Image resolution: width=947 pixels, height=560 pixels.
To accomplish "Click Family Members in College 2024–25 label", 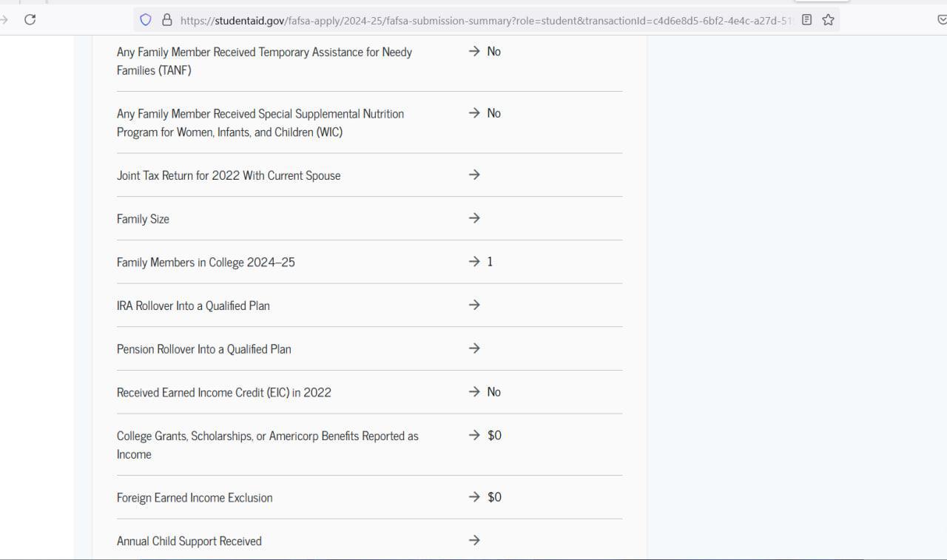I will pos(206,262).
